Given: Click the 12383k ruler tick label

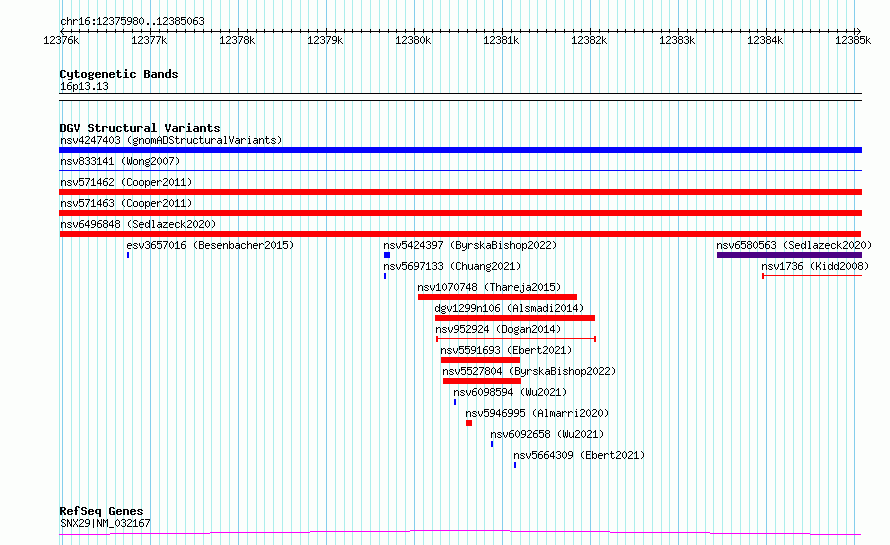Looking at the screenshot, I should [677, 40].
